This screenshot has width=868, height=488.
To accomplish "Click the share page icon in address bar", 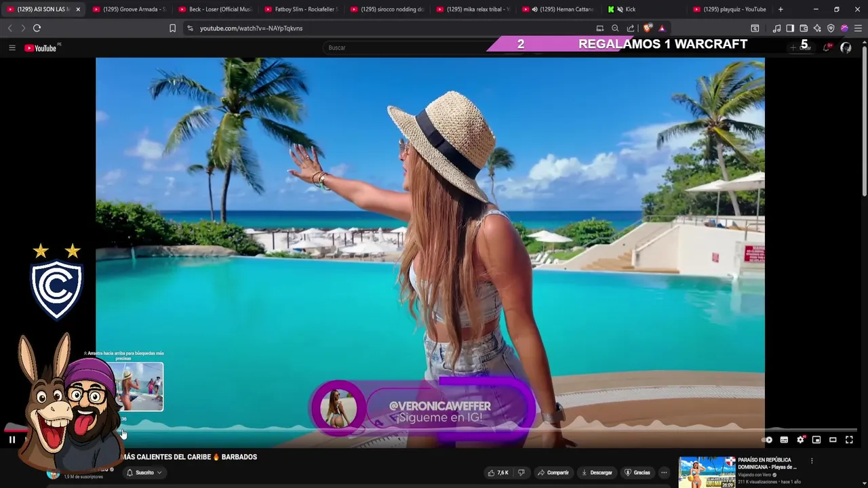I will point(631,28).
